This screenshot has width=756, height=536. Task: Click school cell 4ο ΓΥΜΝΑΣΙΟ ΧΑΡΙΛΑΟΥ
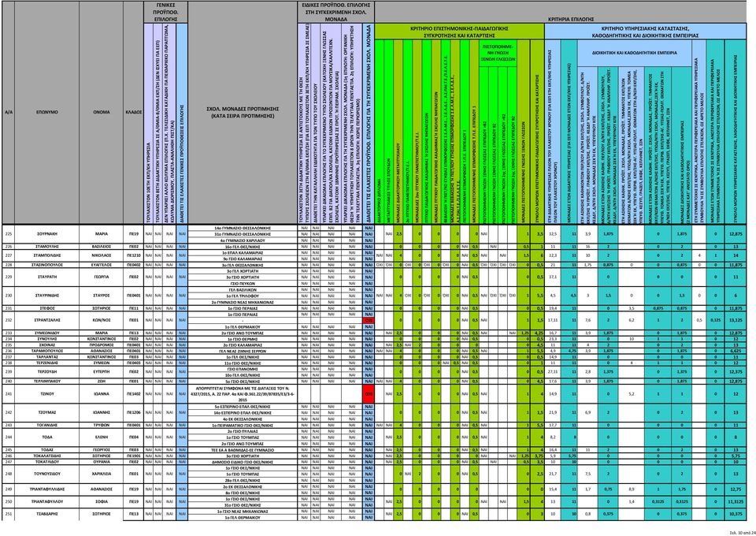coord(243,240)
